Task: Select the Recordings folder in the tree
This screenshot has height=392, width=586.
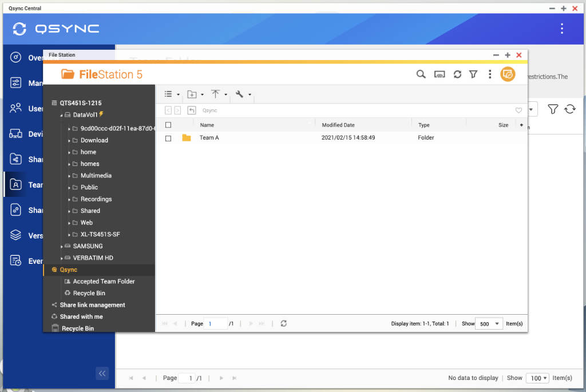Action: (x=96, y=199)
